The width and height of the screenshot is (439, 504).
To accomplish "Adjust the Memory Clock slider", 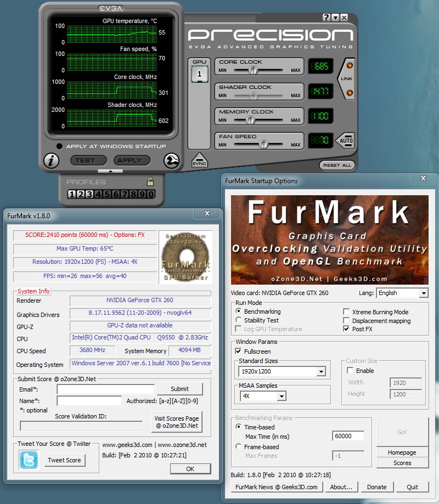I will coord(251,120).
